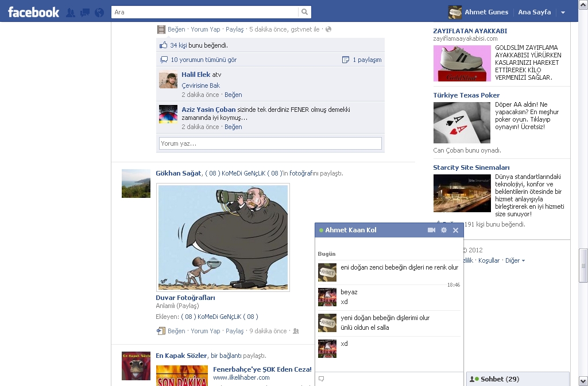Screen dimensions: 588x386
Task: Click the Starcity cinema building ad image
Action: [x=462, y=193]
